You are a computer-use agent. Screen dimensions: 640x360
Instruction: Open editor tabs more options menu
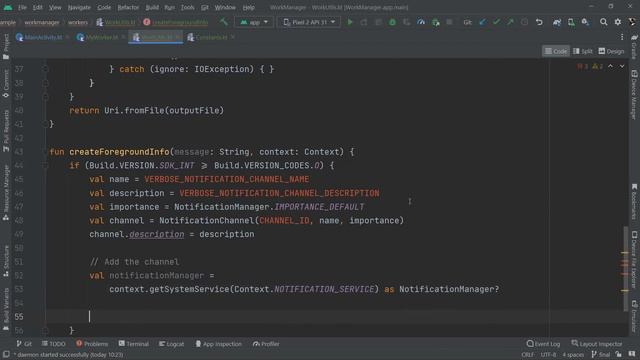[x=622, y=37]
